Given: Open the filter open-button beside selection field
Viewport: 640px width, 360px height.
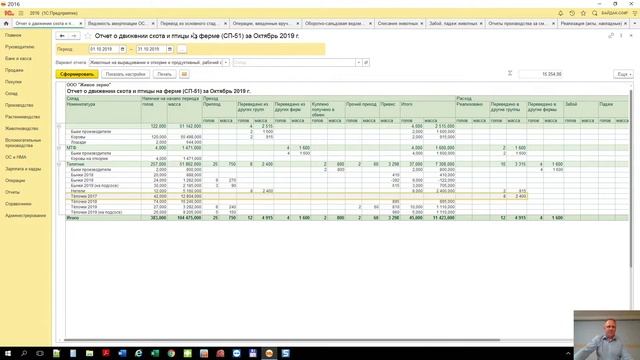Looking at the screenshot, I should coord(366,62).
